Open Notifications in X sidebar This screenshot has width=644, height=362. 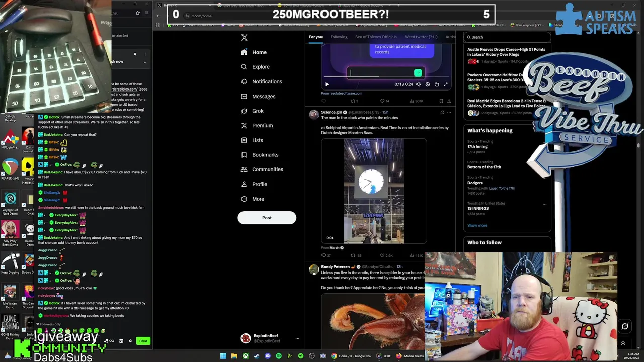point(261,81)
